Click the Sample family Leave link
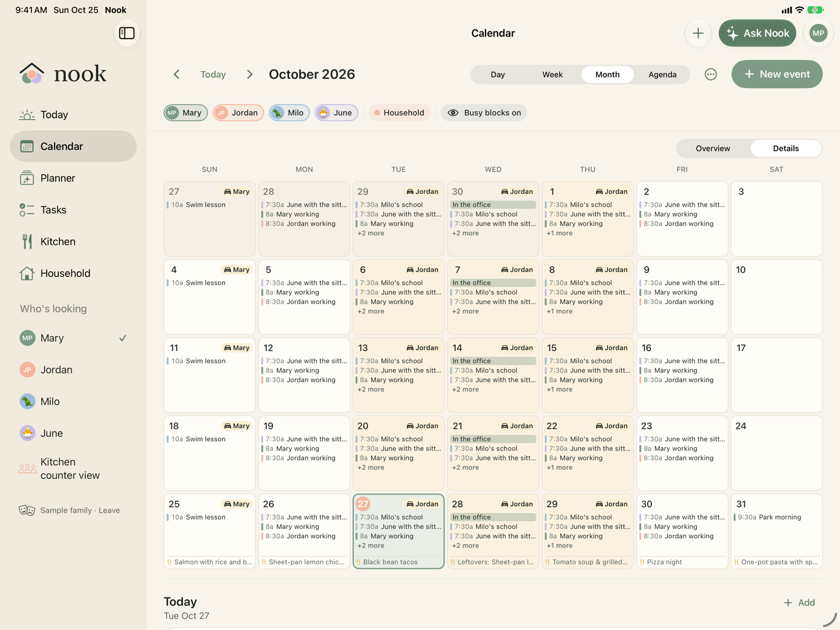Image resolution: width=840 pixels, height=630 pixels. 69,510
